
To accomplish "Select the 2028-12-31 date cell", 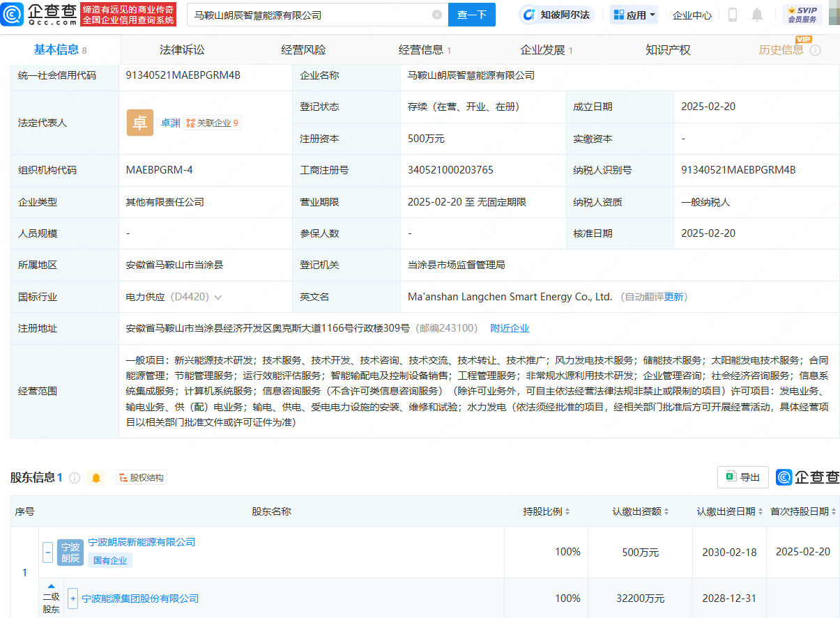I will [730, 598].
